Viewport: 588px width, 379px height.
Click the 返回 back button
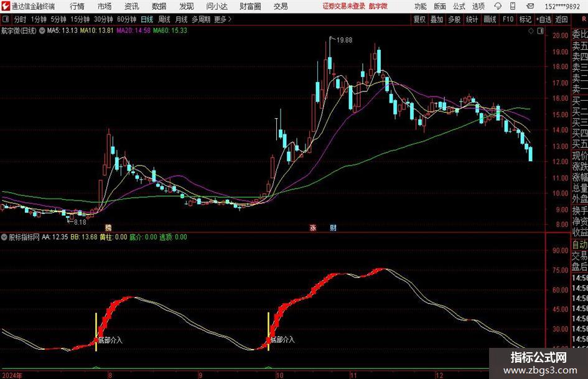point(561,19)
